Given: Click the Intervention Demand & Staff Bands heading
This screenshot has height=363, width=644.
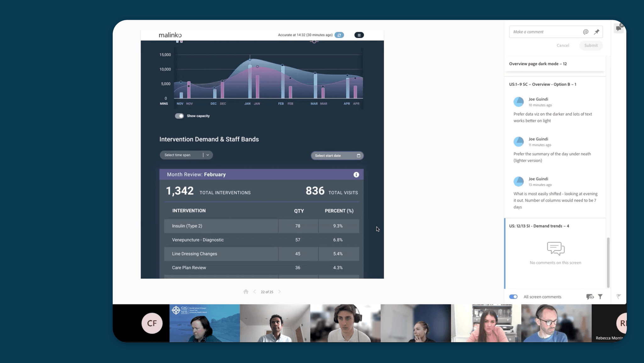Looking at the screenshot, I should [x=209, y=139].
